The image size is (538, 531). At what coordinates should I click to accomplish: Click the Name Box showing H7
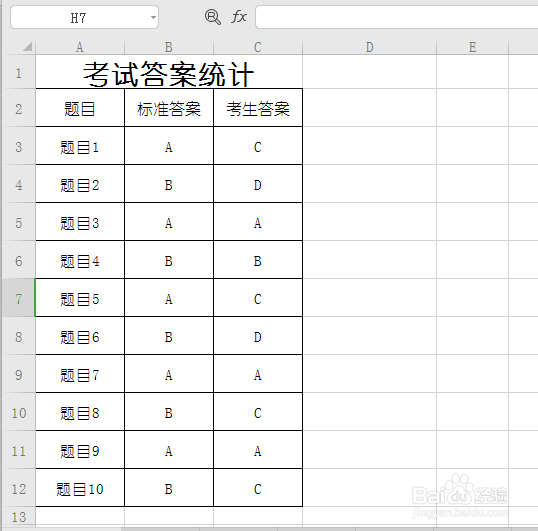pyautogui.click(x=84, y=17)
